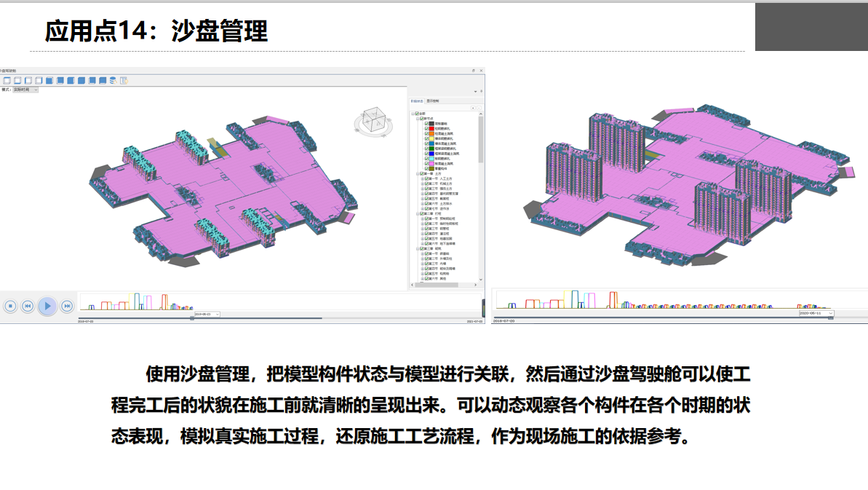Uncheck the 第一章 土方 checkbox
The height and width of the screenshot is (490, 868).
(422, 173)
